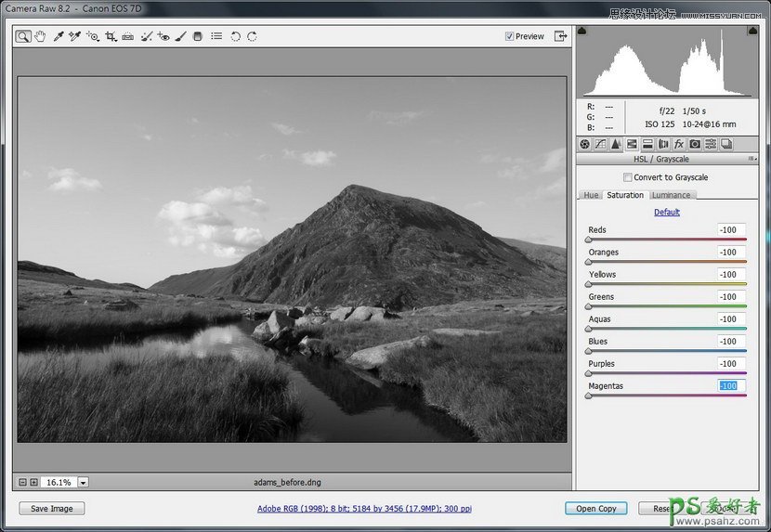Open the Lens Corrections panel
The image size is (771, 532).
(x=663, y=144)
